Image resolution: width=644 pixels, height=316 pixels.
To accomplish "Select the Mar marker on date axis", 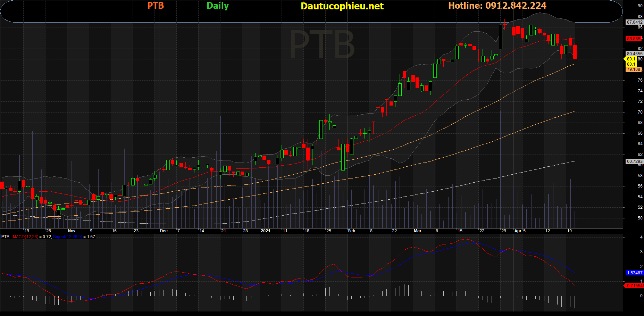I will coord(417,231).
